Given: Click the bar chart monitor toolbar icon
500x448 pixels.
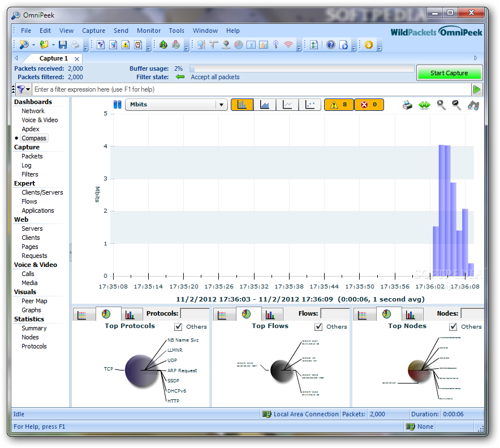Looking at the screenshot, I should [264, 45].
